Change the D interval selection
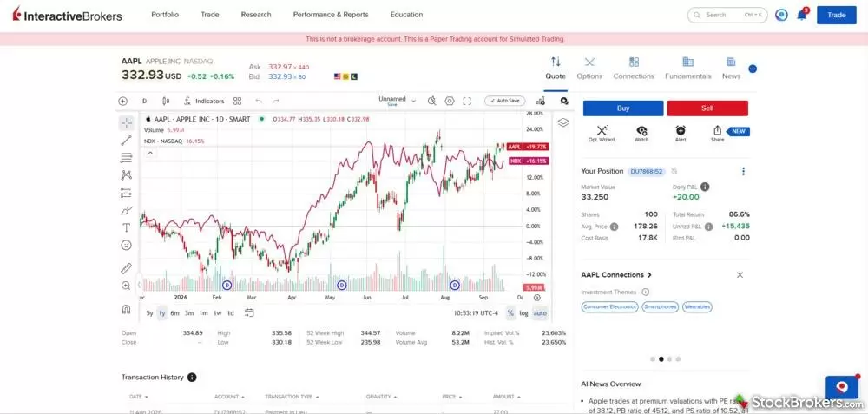The width and height of the screenshot is (868, 414). [144, 101]
